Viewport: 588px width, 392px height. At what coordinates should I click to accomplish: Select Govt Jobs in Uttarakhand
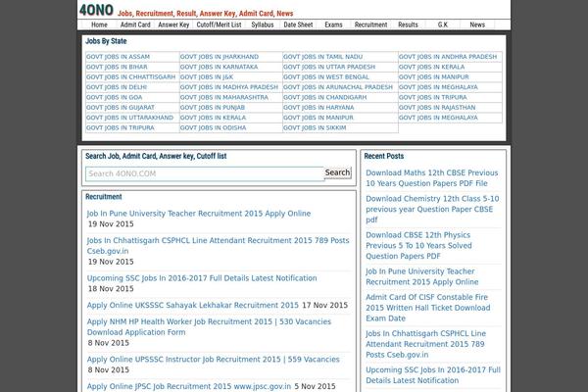click(x=130, y=118)
